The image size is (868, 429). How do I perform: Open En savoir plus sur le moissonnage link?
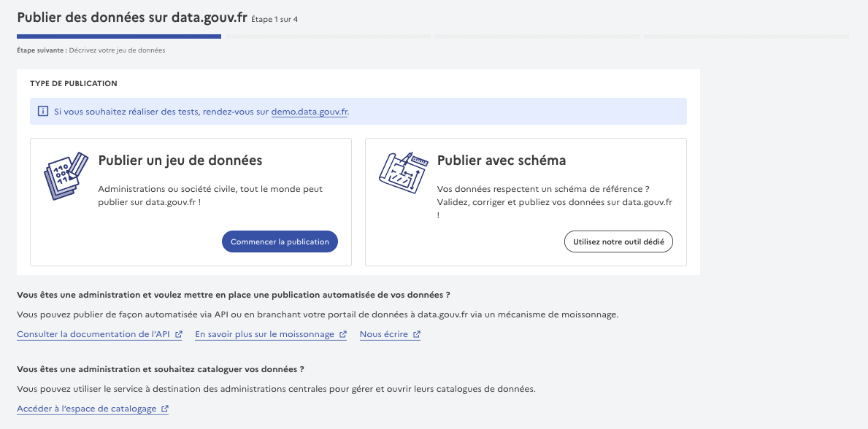click(271, 334)
